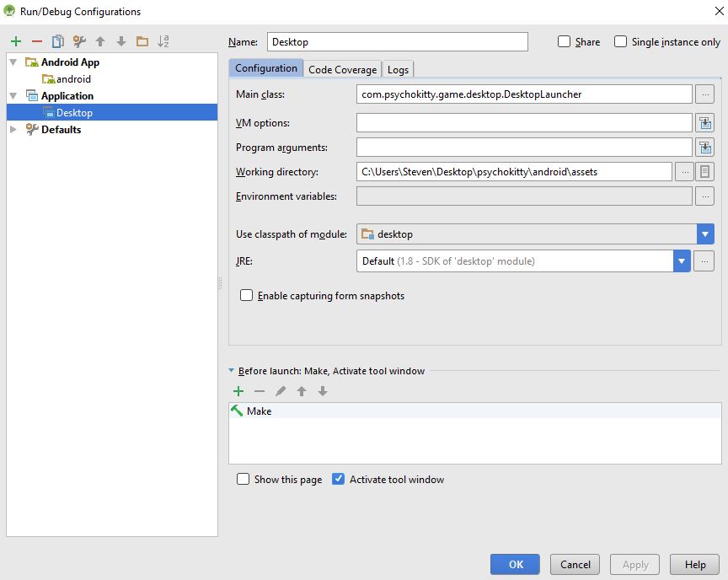Browse for JRE with ellipsis button
Screen dimensions: 728x580
click(x=704, y=261)
